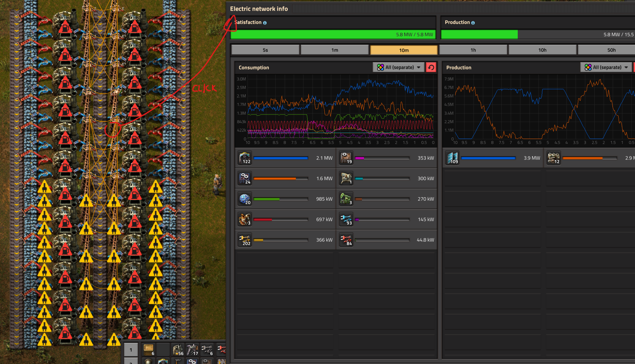Screen dimensions: 635x364
Task: Switch the graph timescale to 50h
Action: (x=607, y=50)
